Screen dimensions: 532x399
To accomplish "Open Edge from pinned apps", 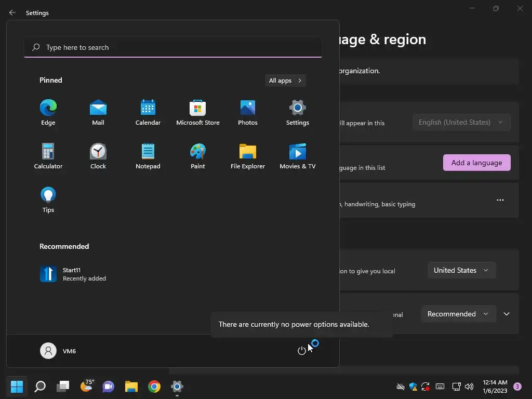I will (x=48, y=113).
